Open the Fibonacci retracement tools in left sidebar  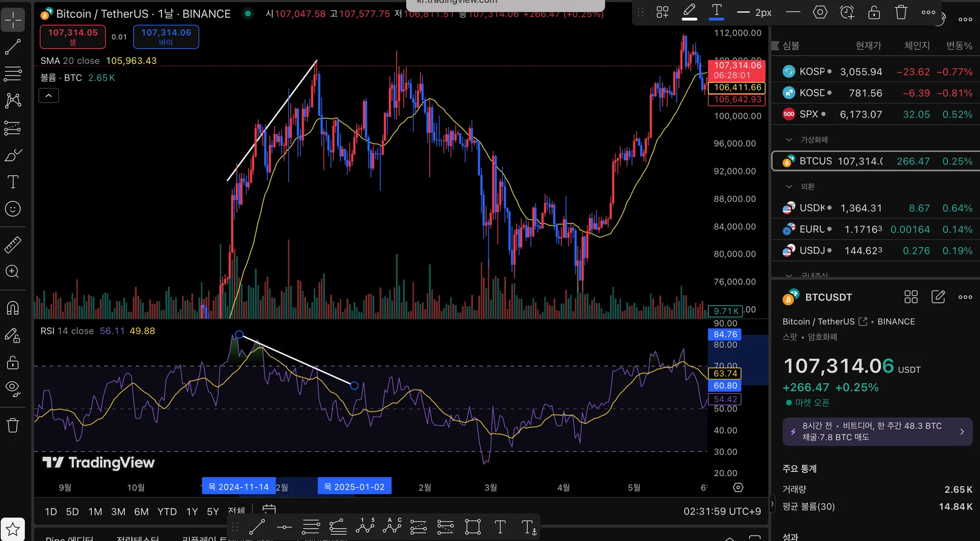[13, 73]
